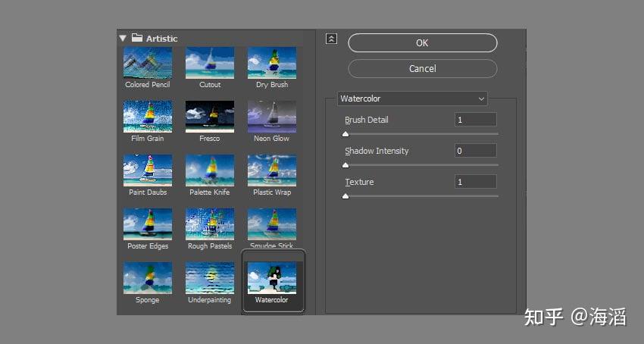Click the Cancel button
Viewport: 644px width, 344px height.
click(x=423, y=69)
